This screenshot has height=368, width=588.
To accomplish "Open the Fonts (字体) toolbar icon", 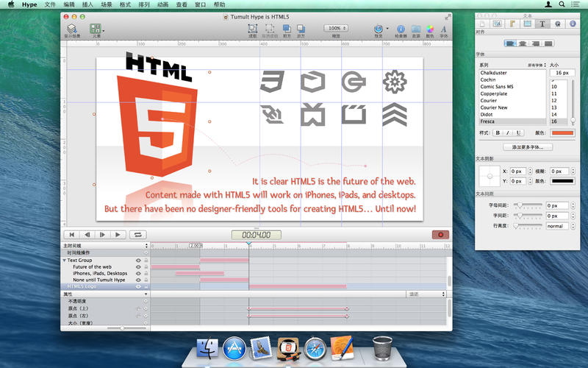I will coord(444,29).
